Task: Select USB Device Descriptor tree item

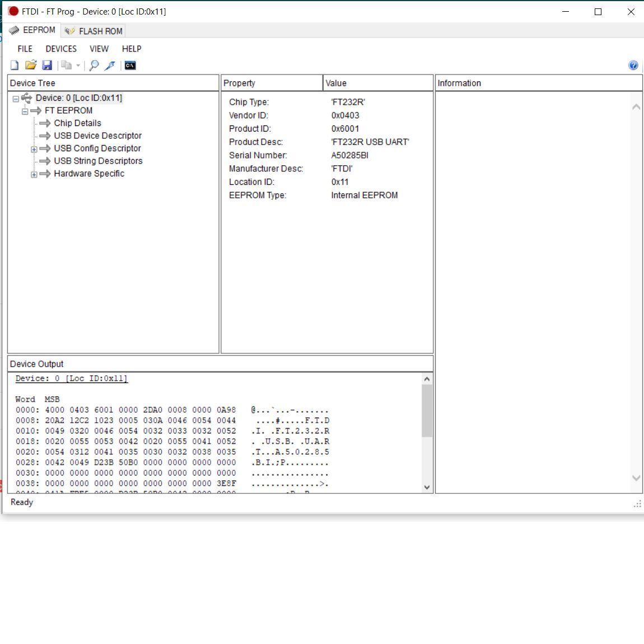Action: click(98, 136)
